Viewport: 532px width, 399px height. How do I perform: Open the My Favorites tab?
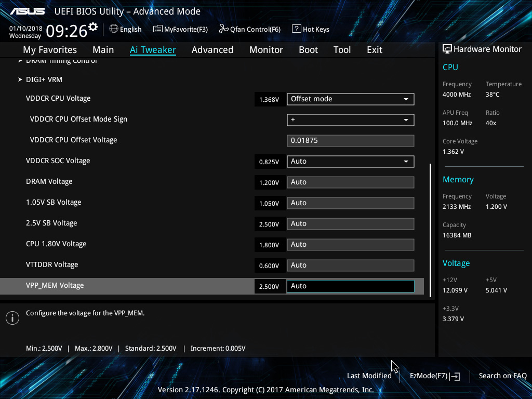(50, 50)
